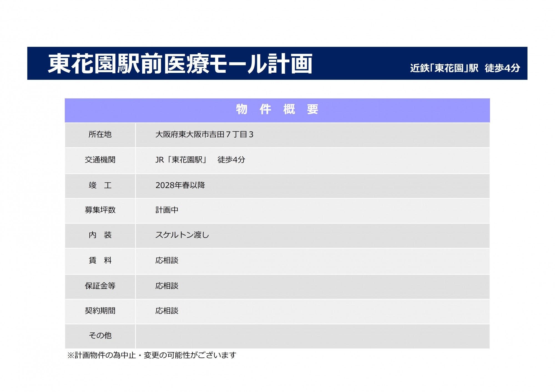
Task: Select the 交通機関 label cell
Action: click(x=100, y=160)
